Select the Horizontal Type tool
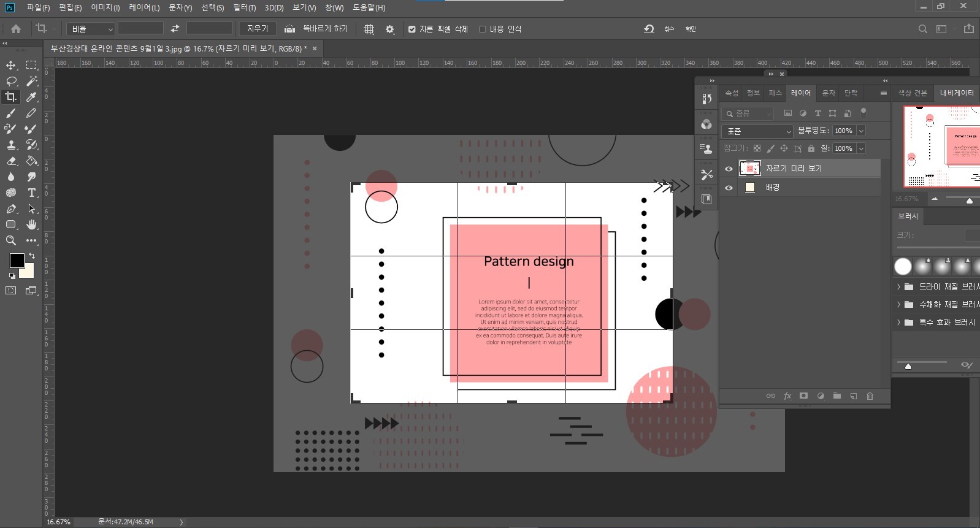Screen dimensions: 980x528 31,193
